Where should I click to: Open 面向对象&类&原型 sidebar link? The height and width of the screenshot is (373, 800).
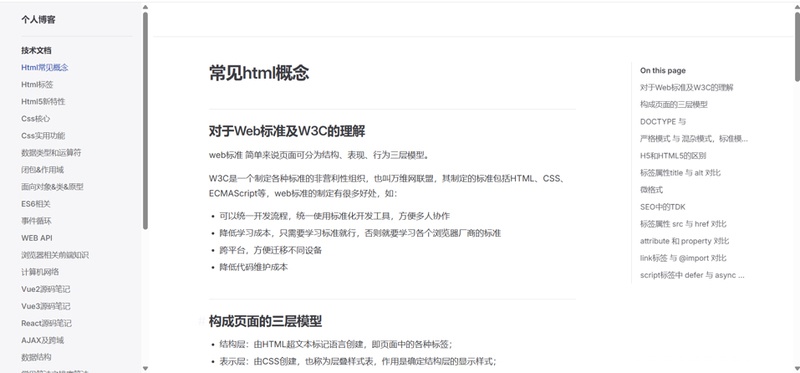tap(52, 187)
